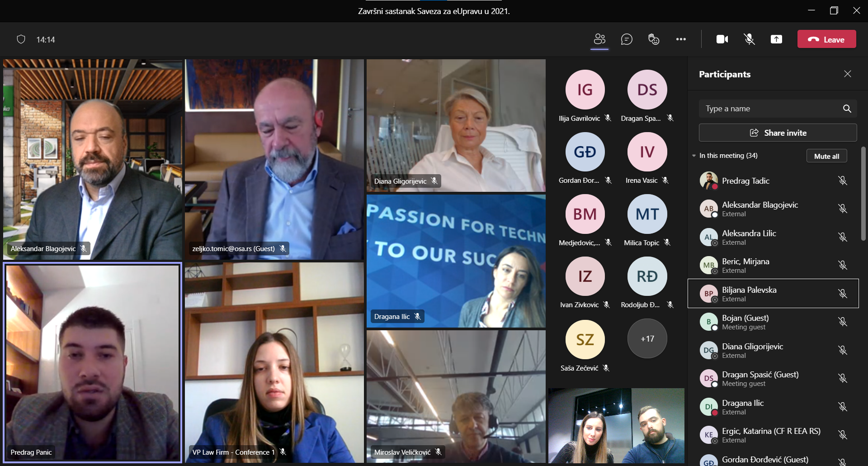
Task: Click the MT avatar for Milica Topic
Action: tap(647, 214)
